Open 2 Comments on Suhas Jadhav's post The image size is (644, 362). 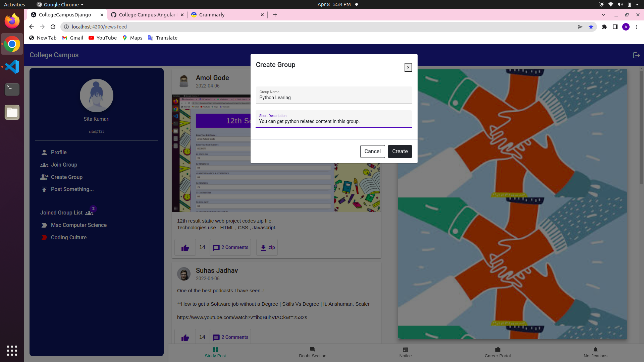(230, 337)
